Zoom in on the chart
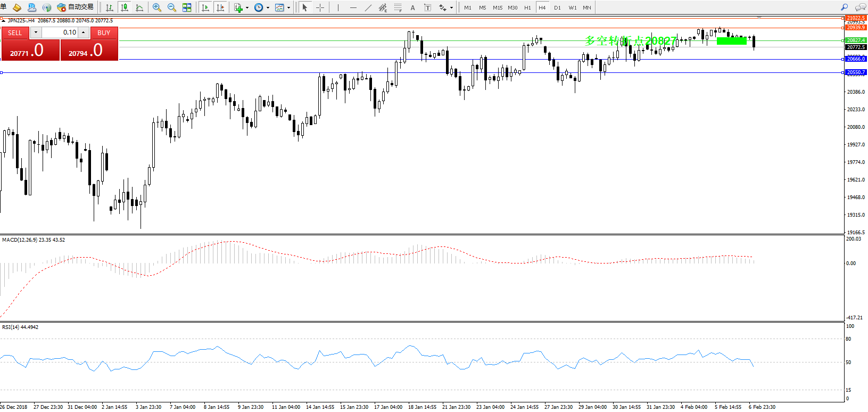 click(x=156, y=7)
